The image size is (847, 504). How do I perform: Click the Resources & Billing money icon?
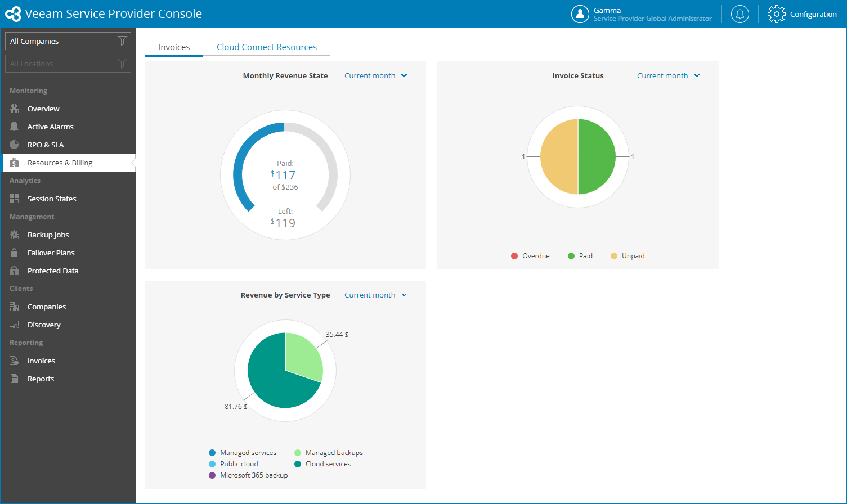pyautogui.click(x=14, y=163)
